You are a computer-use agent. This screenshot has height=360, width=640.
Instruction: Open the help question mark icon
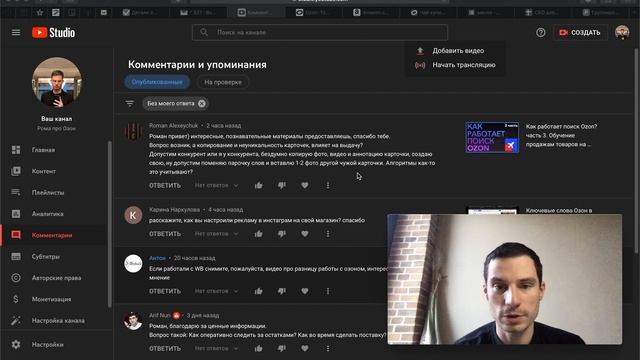coord(540,33)
